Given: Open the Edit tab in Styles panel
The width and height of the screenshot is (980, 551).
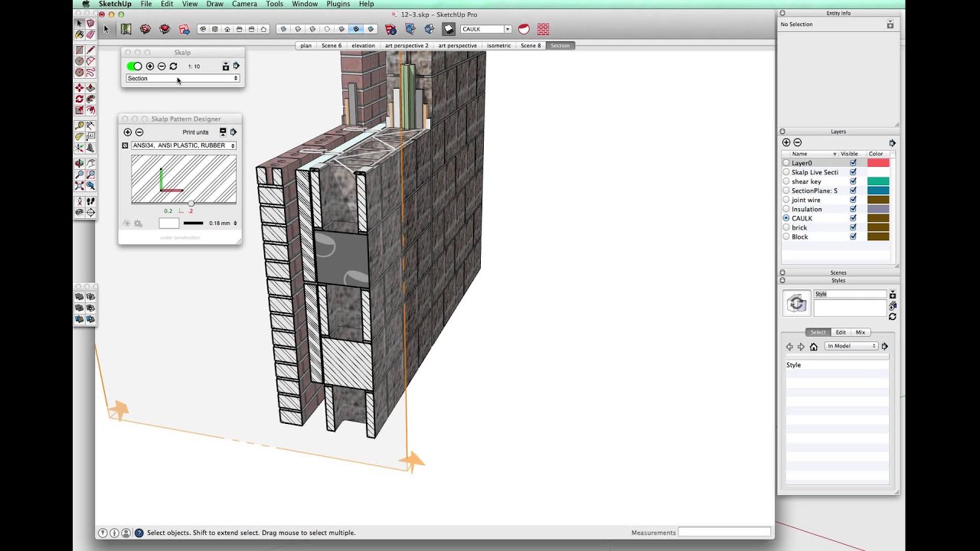Looking at the screenshot, I should 841,332.
